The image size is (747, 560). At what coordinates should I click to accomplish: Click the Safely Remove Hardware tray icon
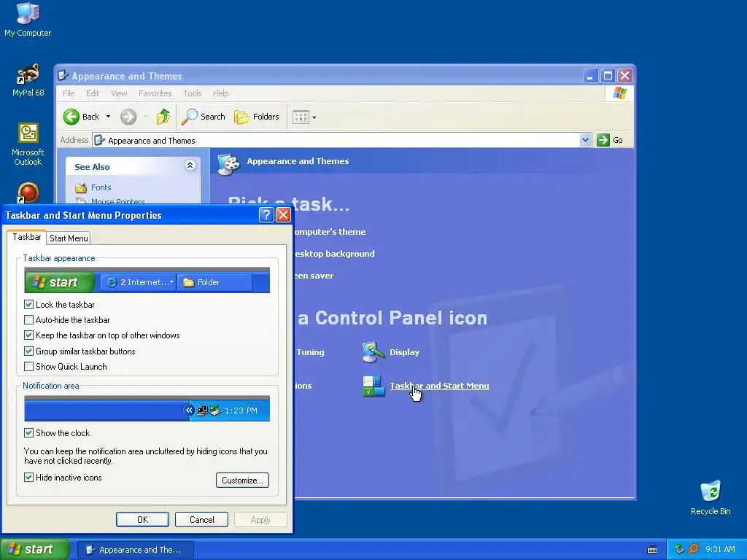click(x=679, y=549)
